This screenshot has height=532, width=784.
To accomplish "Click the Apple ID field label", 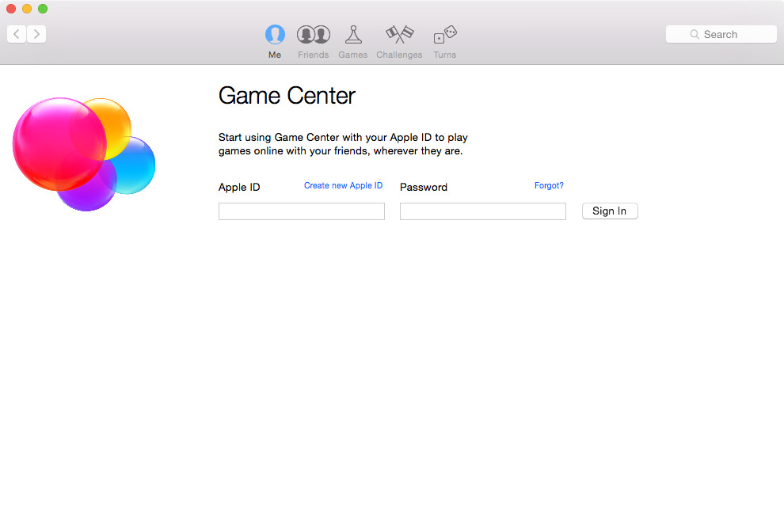I will [x=239, y=187].
